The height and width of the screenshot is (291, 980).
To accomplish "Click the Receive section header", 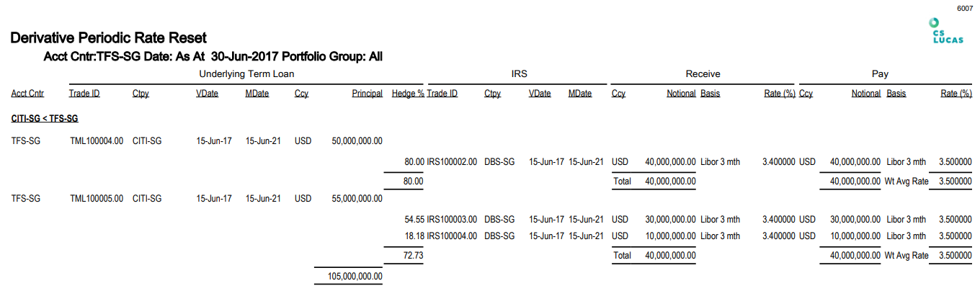I will tap(703, 74).
